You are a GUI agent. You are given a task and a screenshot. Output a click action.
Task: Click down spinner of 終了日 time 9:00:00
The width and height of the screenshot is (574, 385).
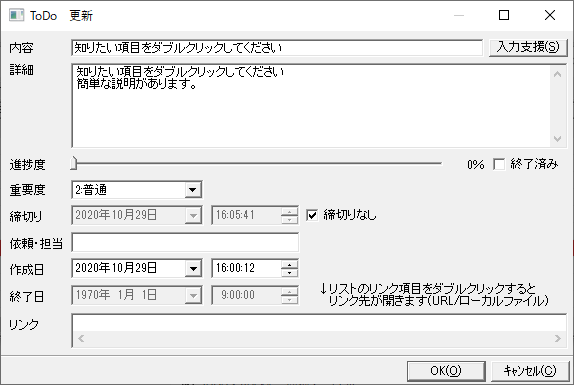(x=290, y=299)
